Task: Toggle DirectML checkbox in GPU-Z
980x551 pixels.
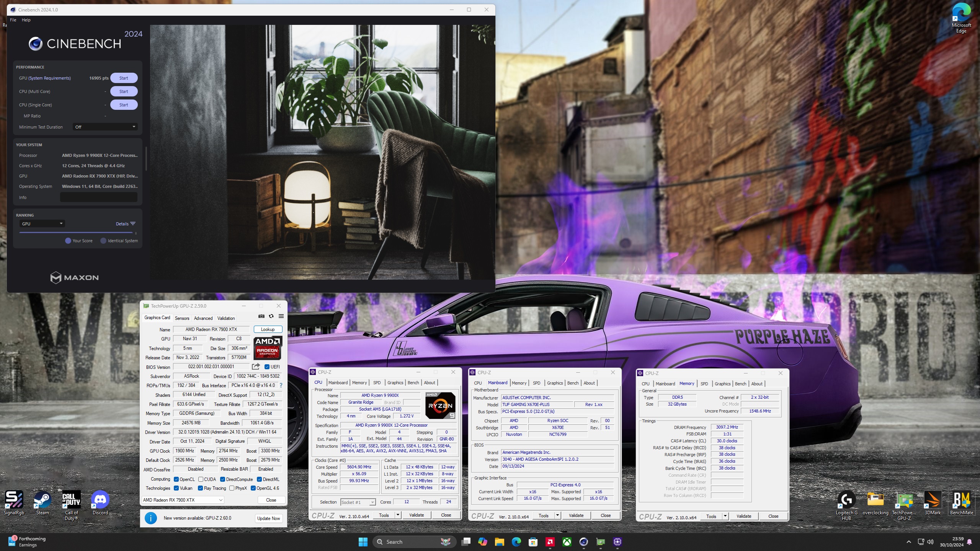Action: tap(259, 479)
